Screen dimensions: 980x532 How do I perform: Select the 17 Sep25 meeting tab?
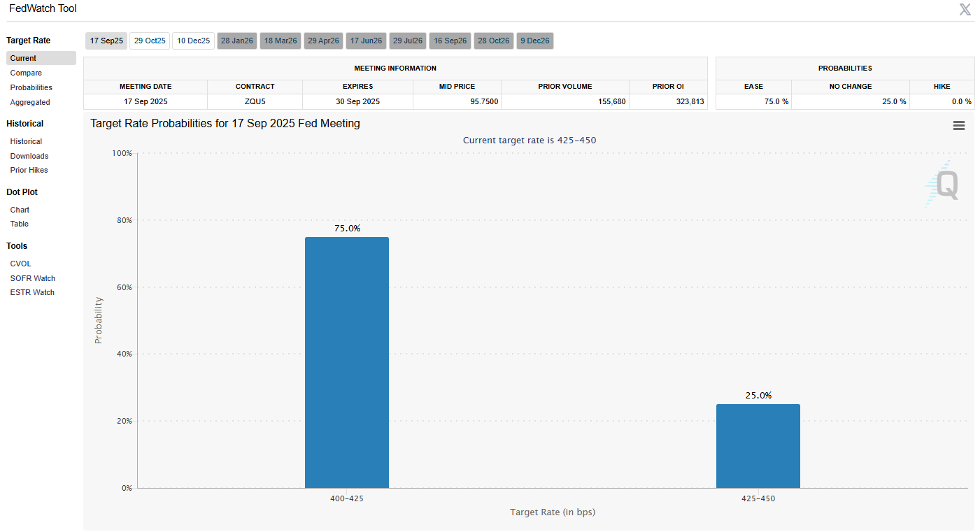[106, 41]
